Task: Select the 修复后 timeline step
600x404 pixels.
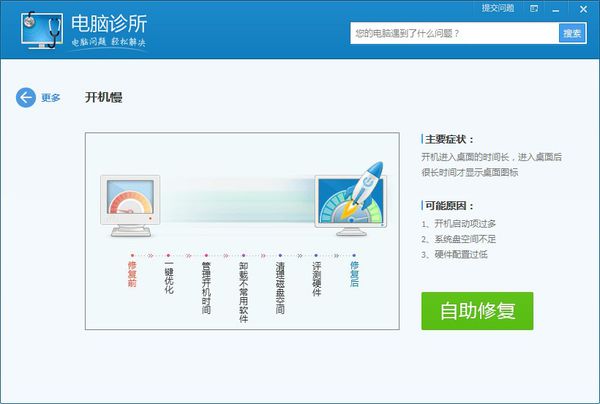Action: coord(354,274)
